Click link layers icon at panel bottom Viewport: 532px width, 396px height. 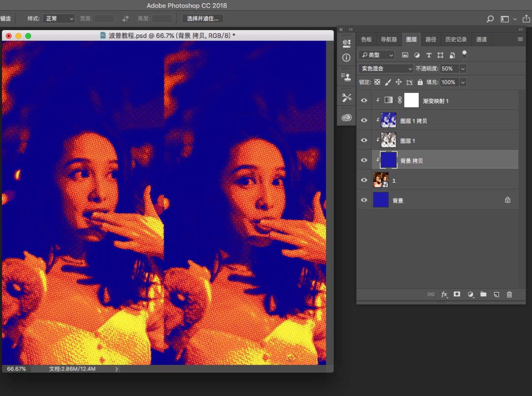(x=431, y=294)
